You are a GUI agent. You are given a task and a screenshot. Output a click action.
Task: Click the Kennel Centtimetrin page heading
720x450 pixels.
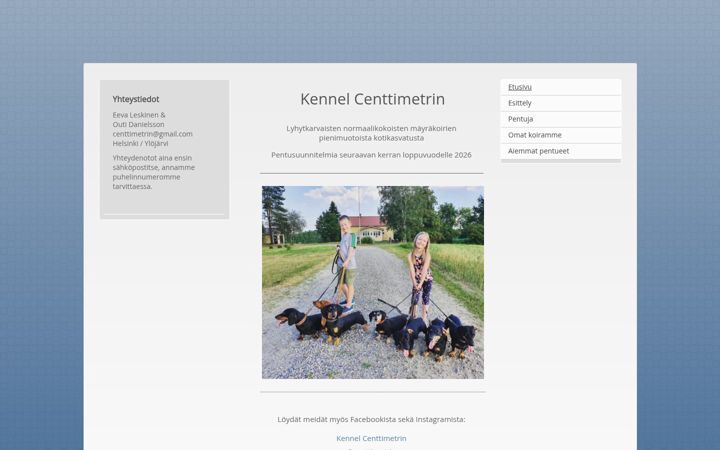[372, 99]
